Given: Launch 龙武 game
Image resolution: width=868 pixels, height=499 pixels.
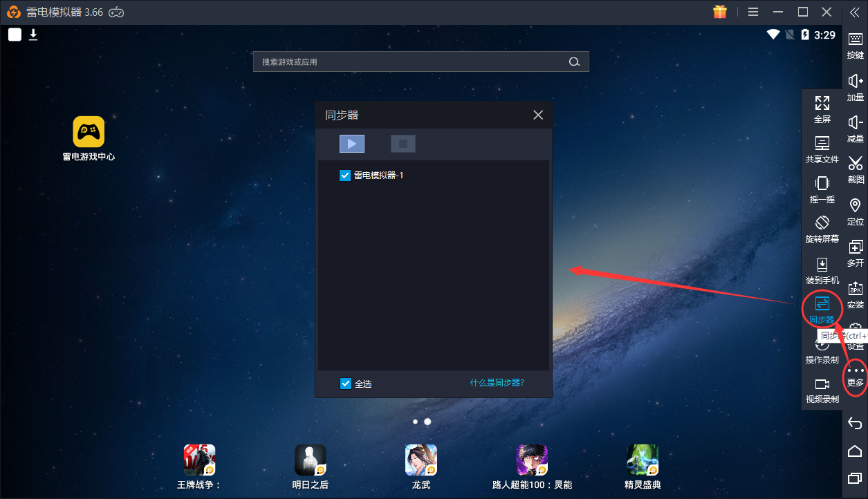Looking at the screenshot, I should pos(421,460).
